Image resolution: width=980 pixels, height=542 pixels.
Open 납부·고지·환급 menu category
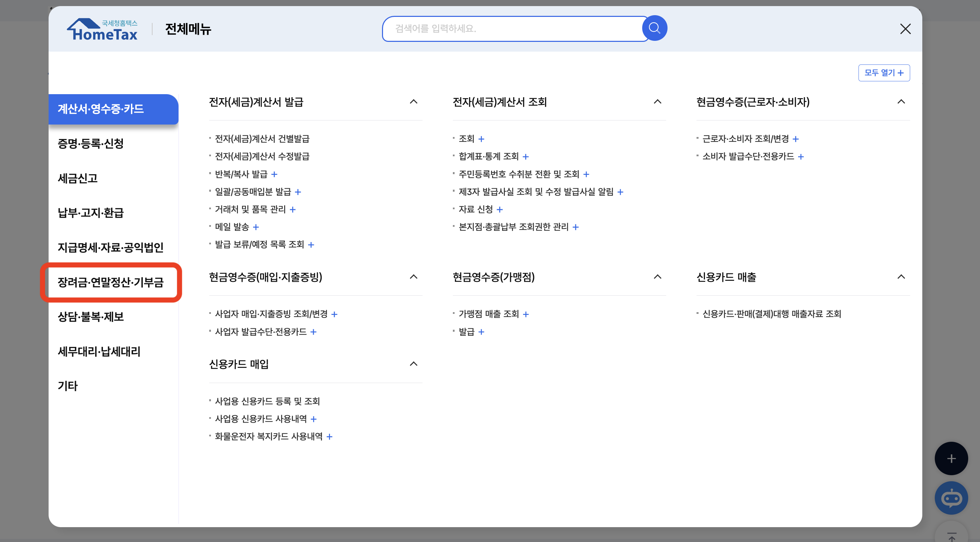90,213
